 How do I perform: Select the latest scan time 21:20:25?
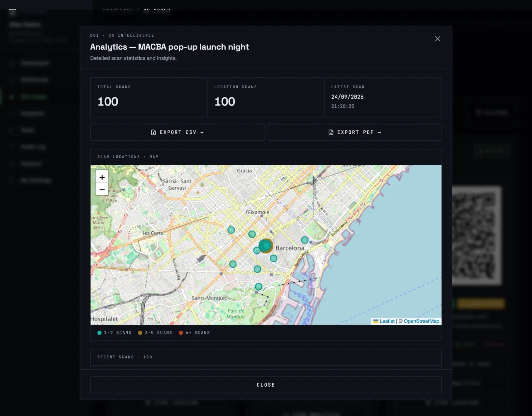343,106
